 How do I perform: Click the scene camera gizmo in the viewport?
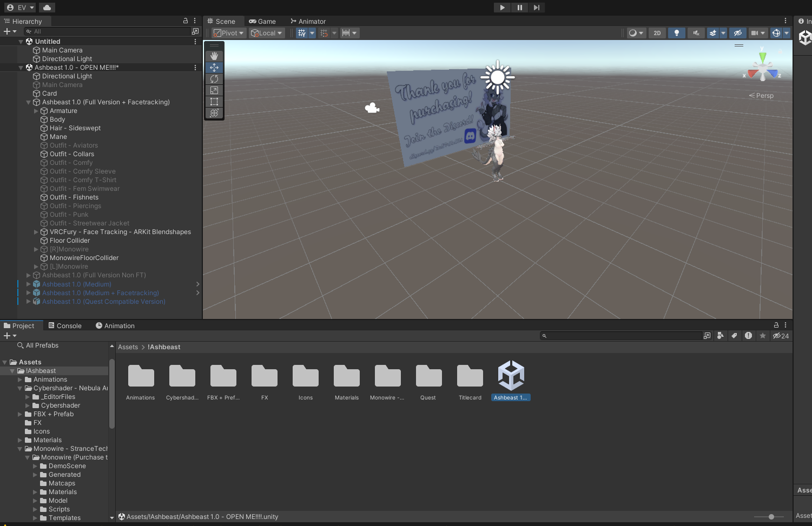coord(372,108)
